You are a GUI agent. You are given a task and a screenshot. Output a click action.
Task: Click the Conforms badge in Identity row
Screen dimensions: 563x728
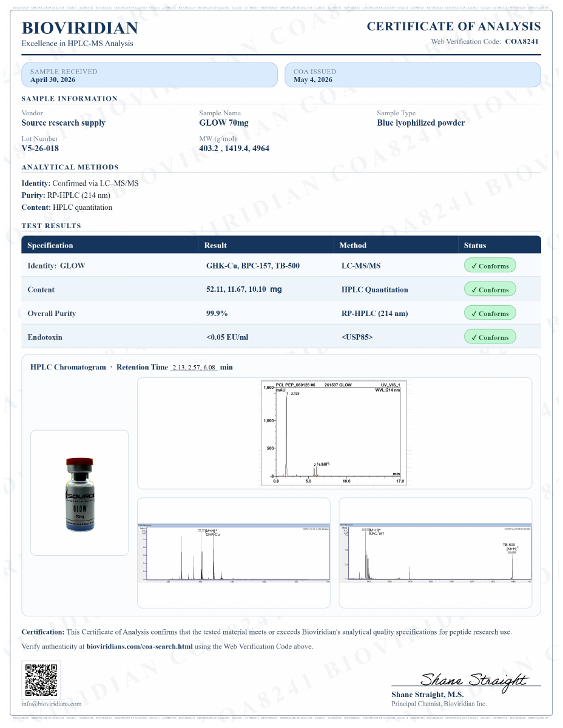(490, 266)
